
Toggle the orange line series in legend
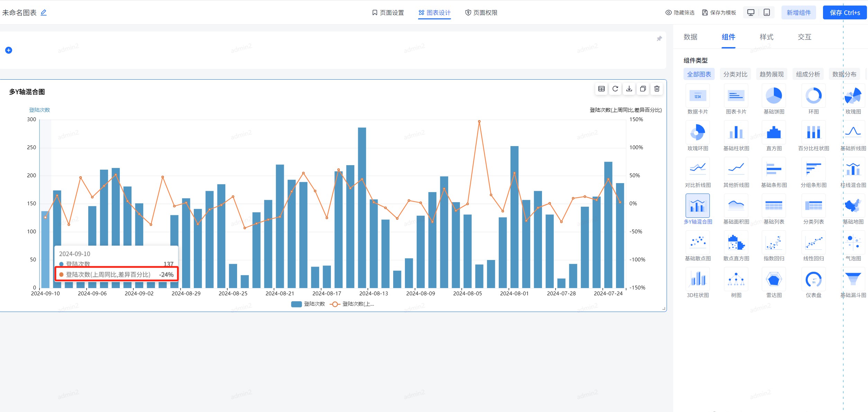click(352, 304)
